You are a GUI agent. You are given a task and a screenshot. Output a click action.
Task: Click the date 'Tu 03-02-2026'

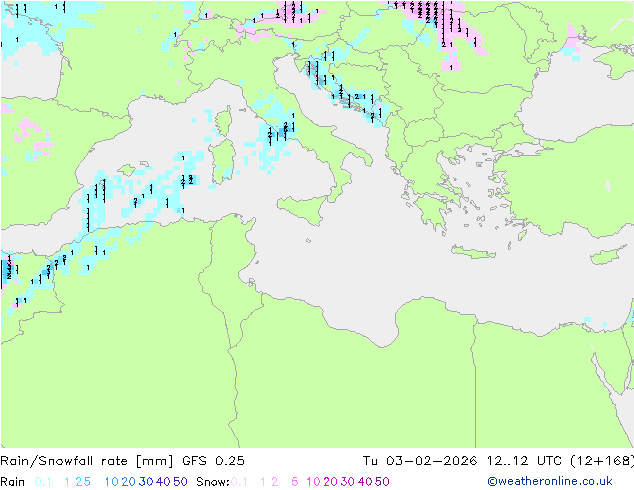pos(420,461)
